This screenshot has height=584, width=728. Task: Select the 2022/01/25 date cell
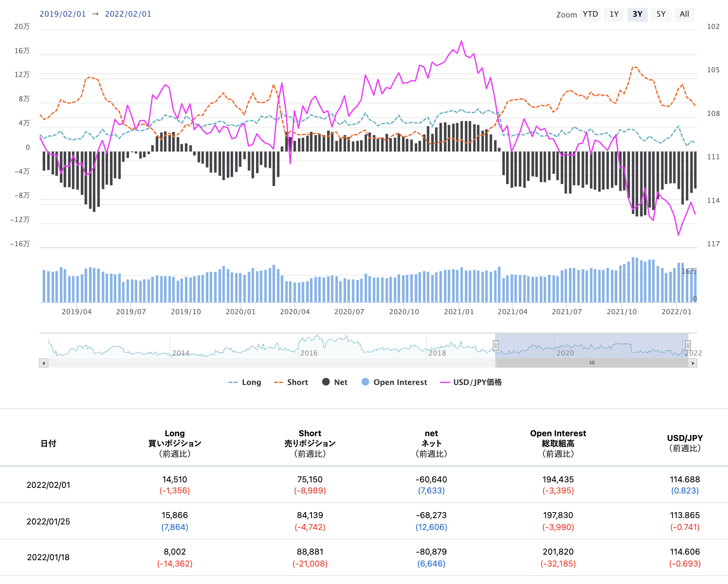pos(48,522)
